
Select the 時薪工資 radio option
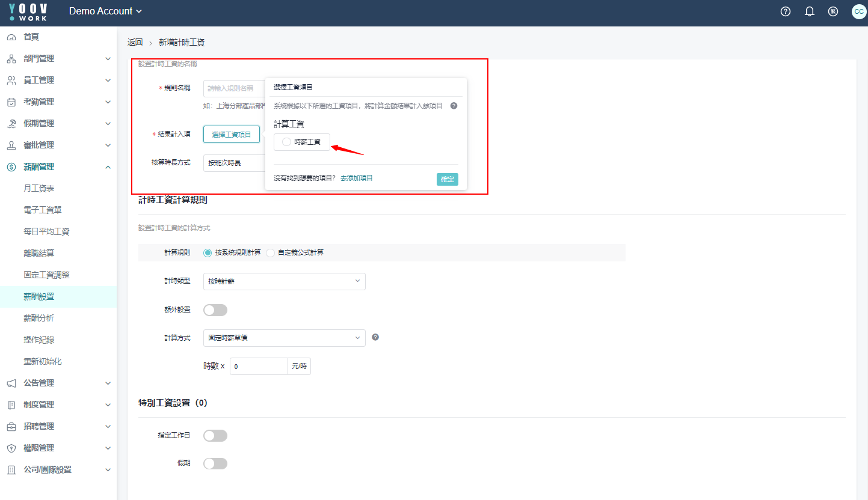click(287, 142)
